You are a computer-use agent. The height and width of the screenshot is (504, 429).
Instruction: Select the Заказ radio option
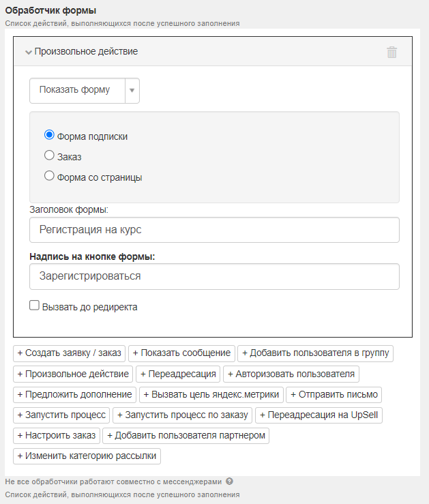(49, 155)
